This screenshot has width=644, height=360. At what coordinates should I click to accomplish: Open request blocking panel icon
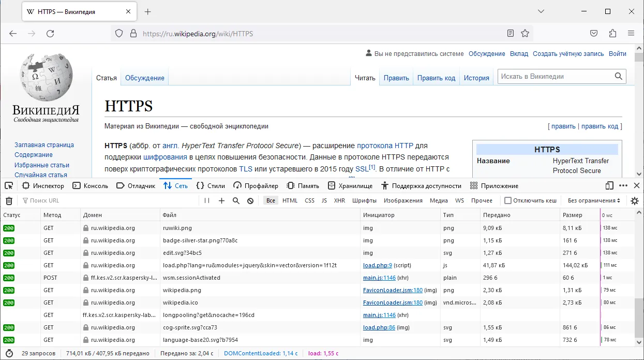[250, 200]
